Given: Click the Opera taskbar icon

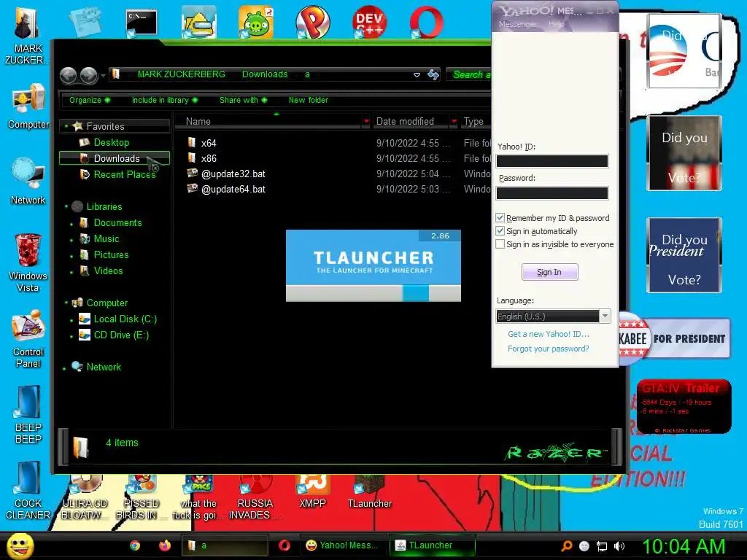Looking at the screenshot, I should tap(285, 545).
